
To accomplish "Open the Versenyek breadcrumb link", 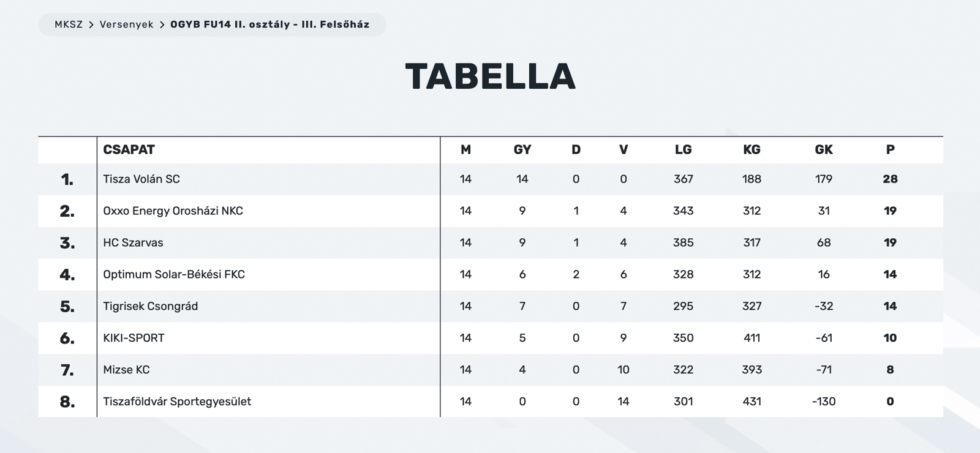I will [x=126, y=25].
